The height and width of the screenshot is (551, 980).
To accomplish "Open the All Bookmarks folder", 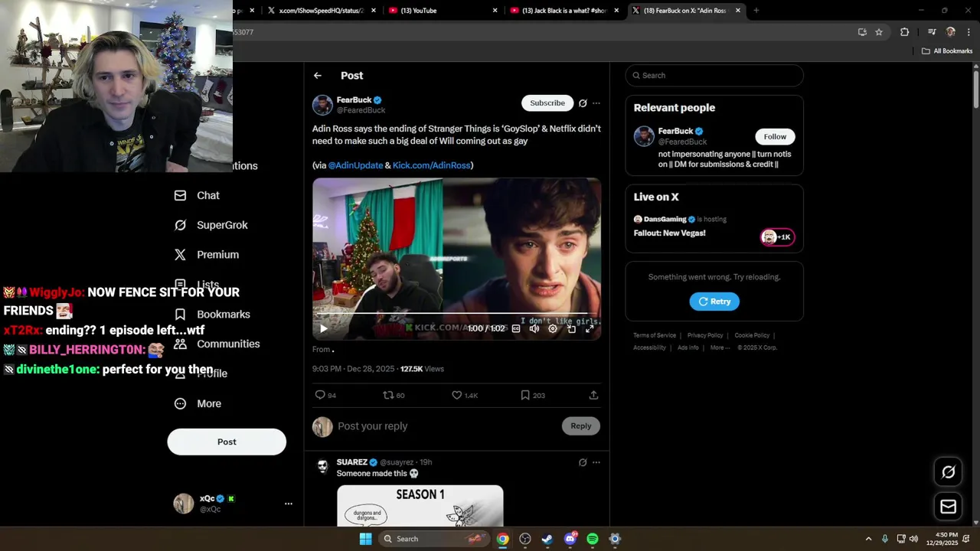I will [x=947, y=51].
